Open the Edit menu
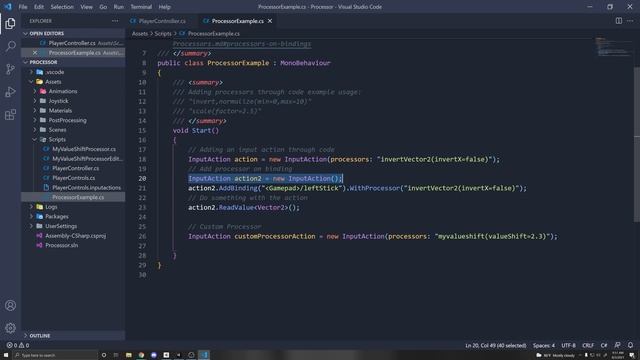 [x=39, y=7]
